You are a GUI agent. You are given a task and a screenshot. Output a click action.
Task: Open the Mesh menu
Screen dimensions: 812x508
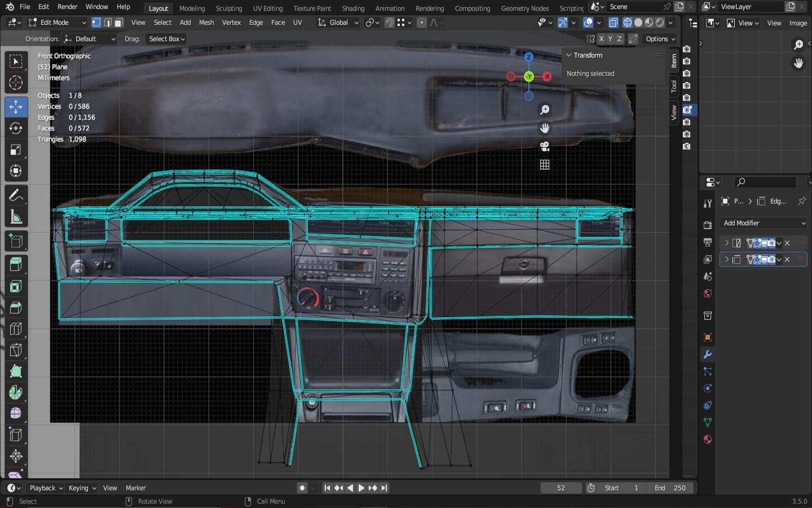tap(206, 23)
